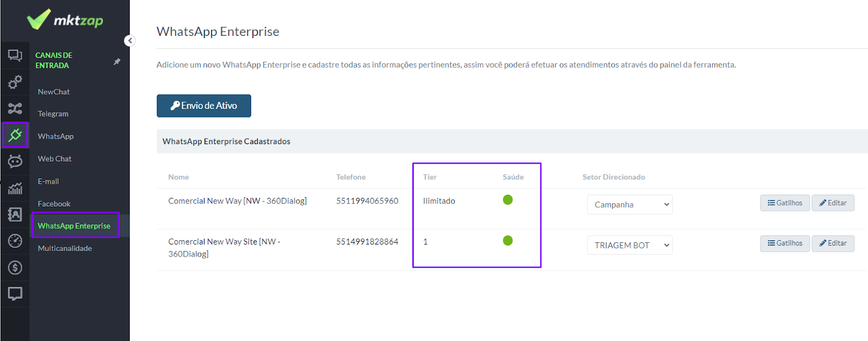Collapse sidebar with the arrow button
868x341 pixels.
click(x=130, y=41)
